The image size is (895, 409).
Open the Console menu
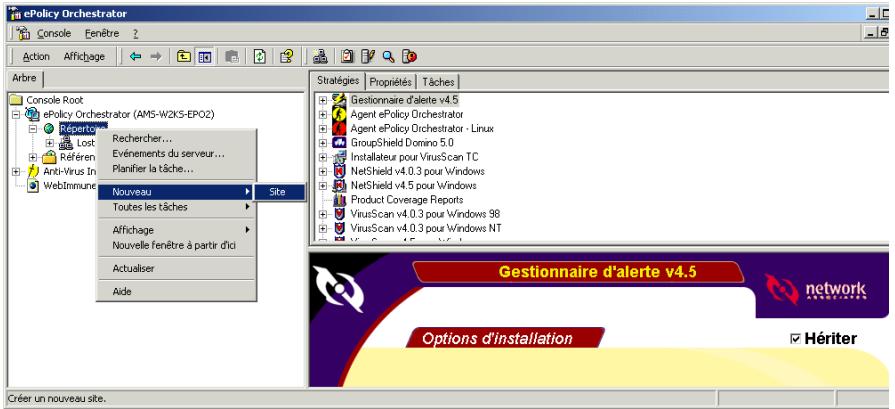tap(54, 34)
